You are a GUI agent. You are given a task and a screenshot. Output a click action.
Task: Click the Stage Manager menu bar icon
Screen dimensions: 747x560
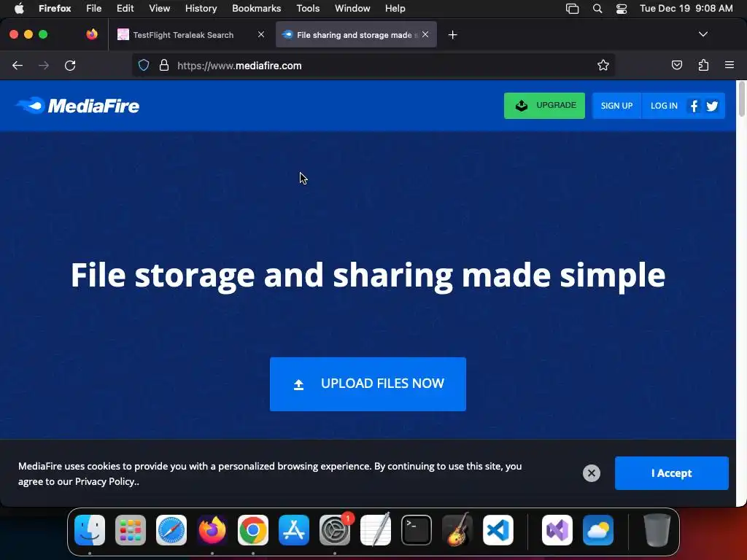point(572,8)
